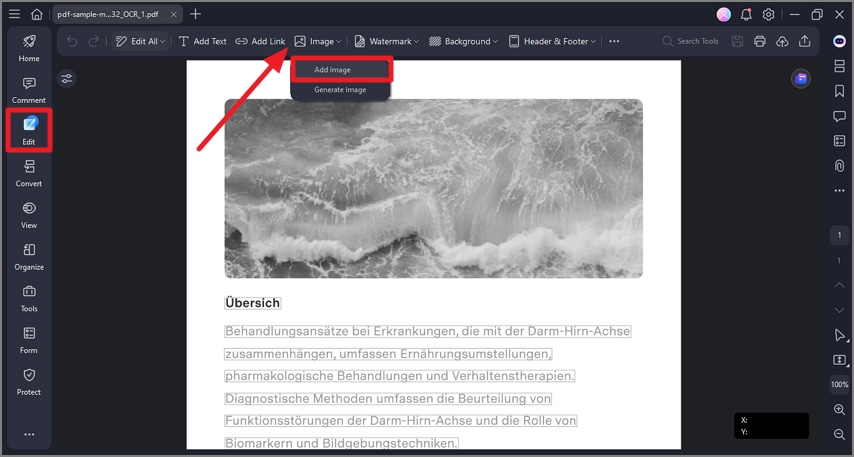Open a new tab with plus button
Image resolution: width=854 pixels, height=457 pixels.
[x=195, y=14]
